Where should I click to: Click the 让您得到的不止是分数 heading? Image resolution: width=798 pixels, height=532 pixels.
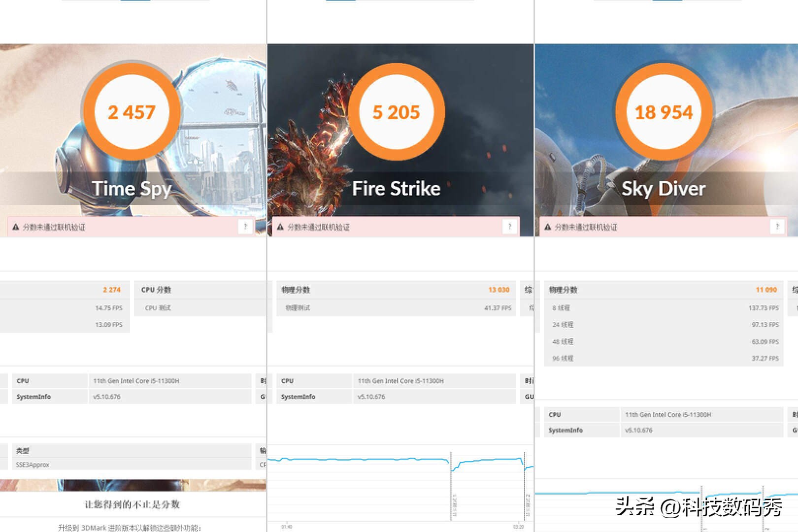(x=132, y=504)
